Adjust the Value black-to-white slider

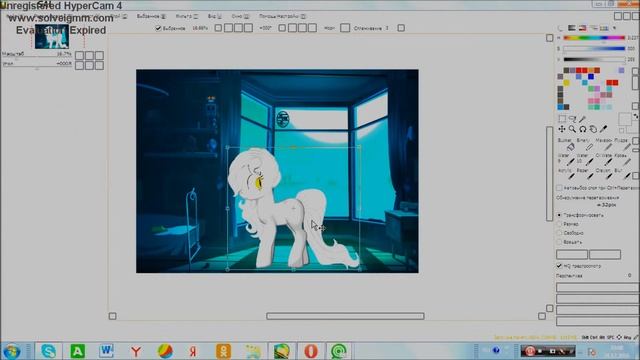(594, 59)
